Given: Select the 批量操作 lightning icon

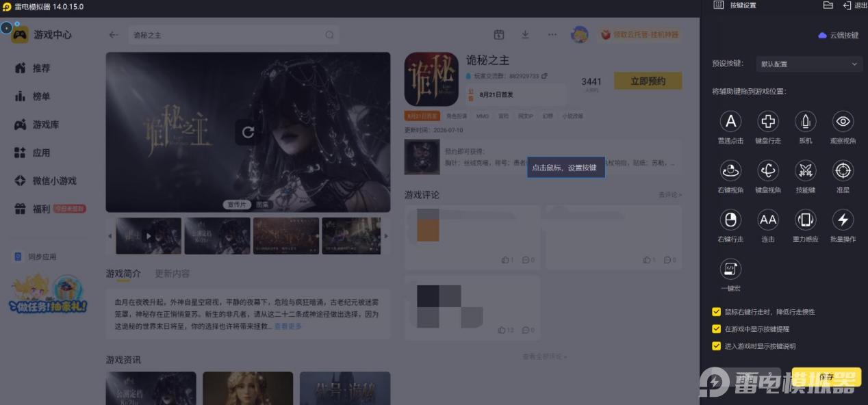Looking at the screenshot, I should pyautogui.click(x=843, y=220).
